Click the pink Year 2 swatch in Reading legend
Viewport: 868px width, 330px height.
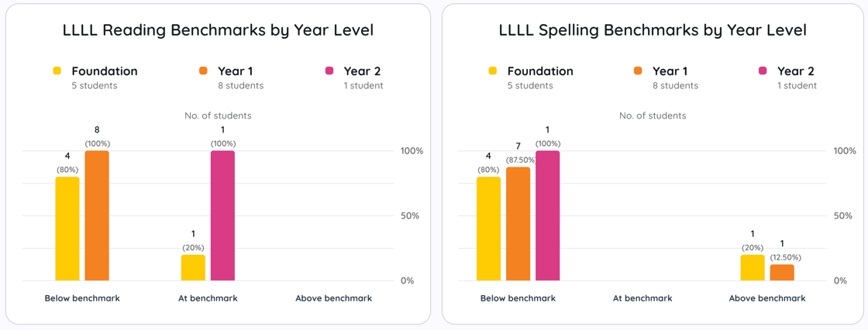329,71
